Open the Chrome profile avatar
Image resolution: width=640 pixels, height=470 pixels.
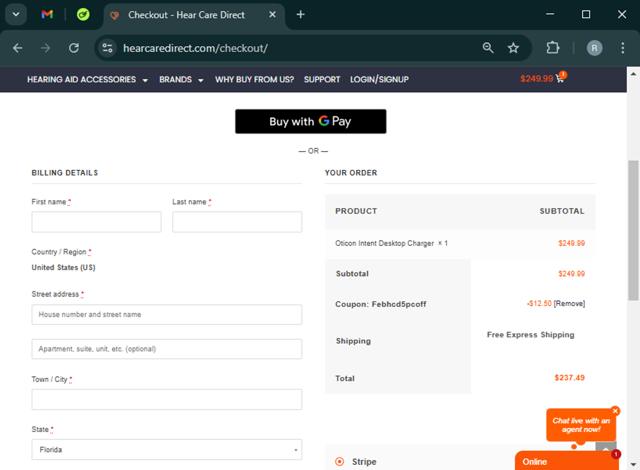tap(594, 48)
